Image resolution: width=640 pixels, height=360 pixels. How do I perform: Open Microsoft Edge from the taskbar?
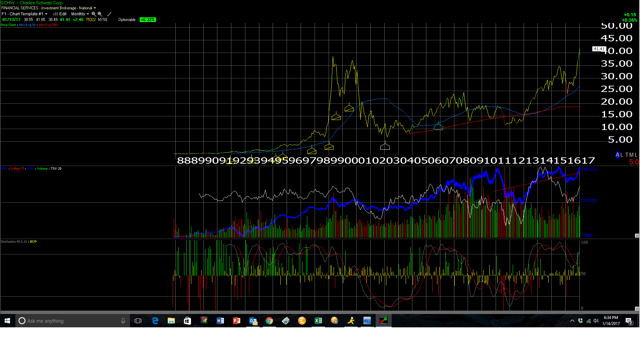click(x=155, y=321)
